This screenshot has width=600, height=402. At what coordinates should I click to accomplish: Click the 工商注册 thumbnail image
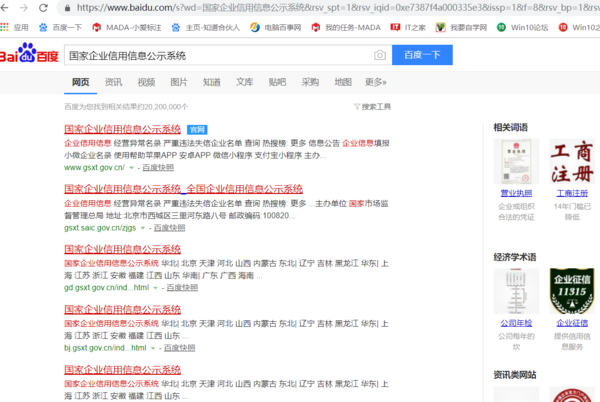[x=572, y=161]
